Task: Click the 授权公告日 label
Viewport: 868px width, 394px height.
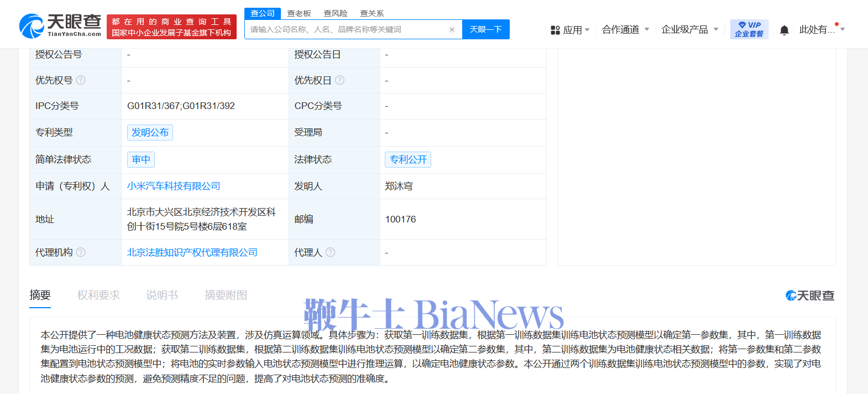Action: pyautogui.click(x=317, y=54)
